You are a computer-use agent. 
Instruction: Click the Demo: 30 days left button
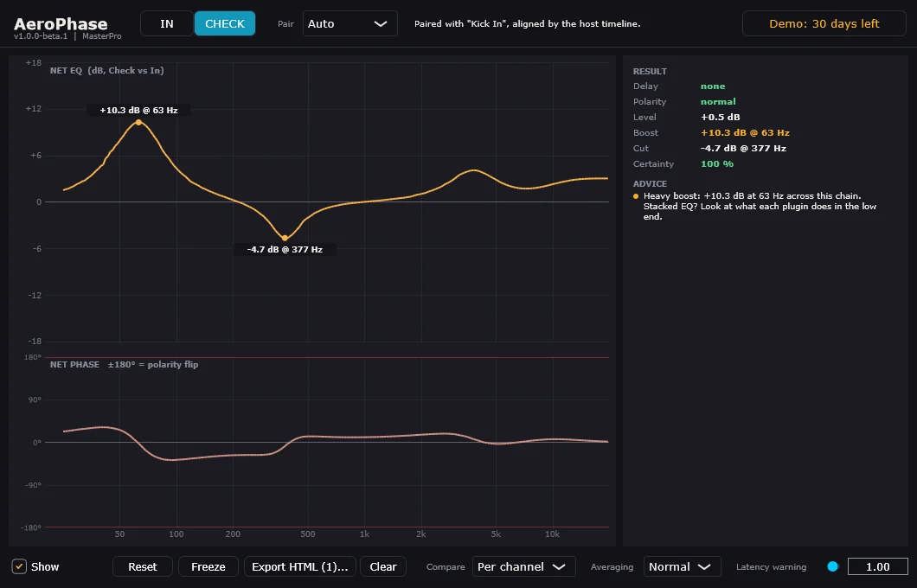click(x=824, y=23)
